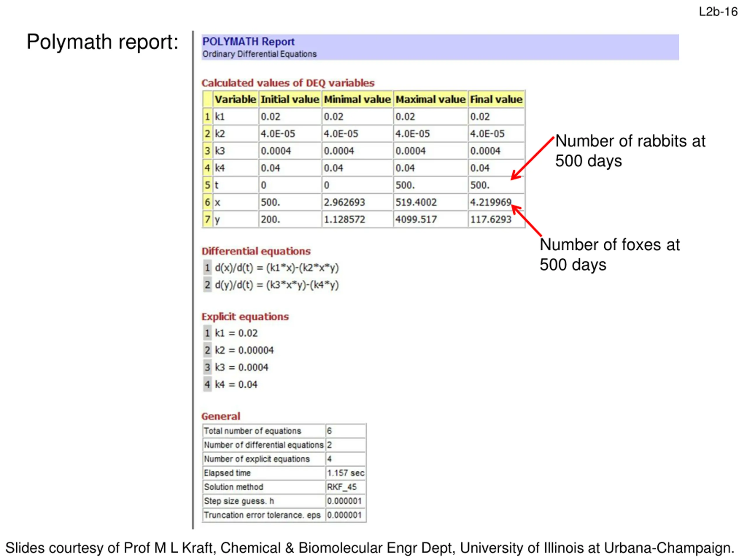Click k2 initial value 4.0E-05
The height and width of the screenshot is (560, 747).
[277, 134]
